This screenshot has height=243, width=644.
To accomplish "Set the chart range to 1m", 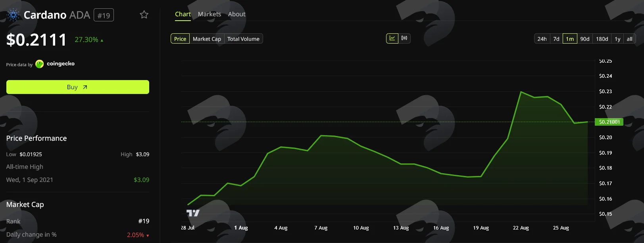I will (x=570, y=39).
